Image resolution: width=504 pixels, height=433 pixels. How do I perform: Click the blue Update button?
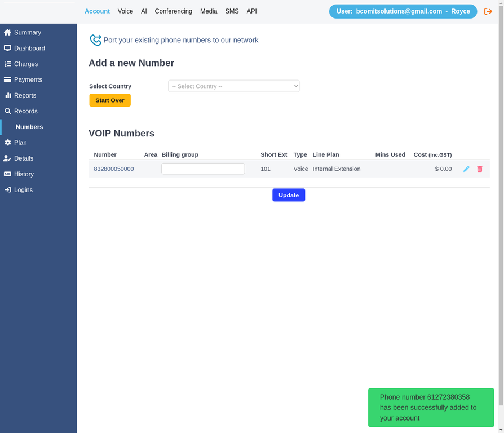288,195
